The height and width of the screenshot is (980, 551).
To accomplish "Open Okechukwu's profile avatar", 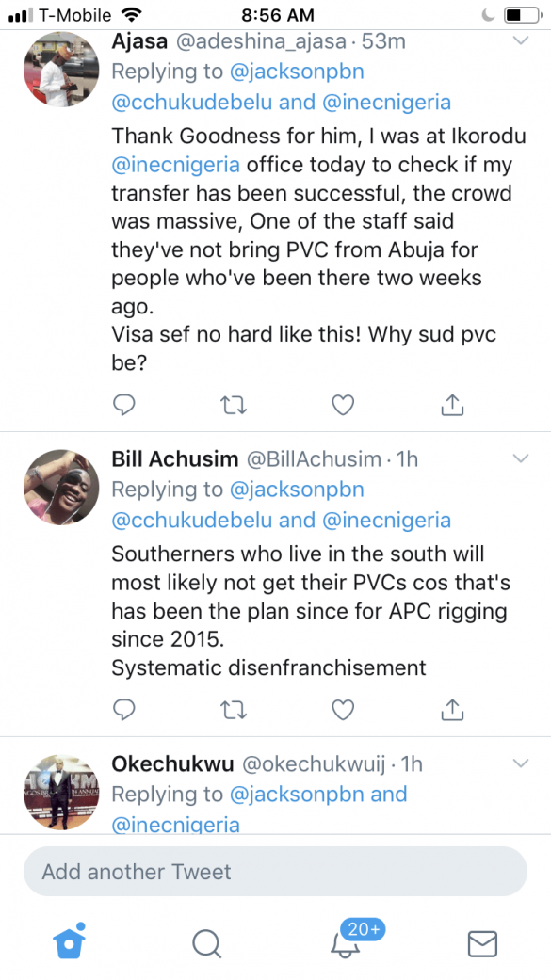I will [61, 792].
